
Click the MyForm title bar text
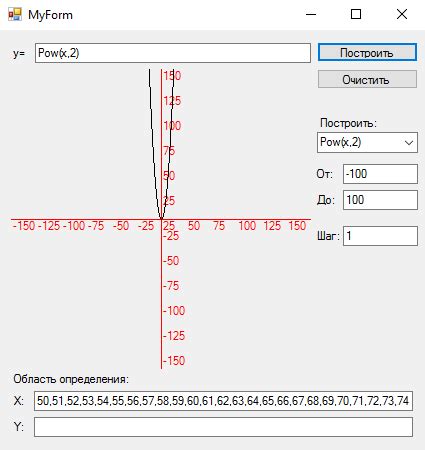pos(50,15)
